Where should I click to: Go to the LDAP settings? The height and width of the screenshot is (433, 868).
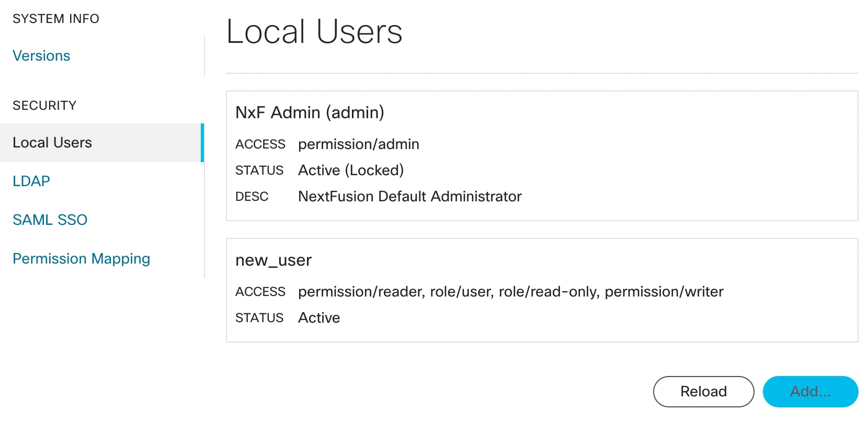tap(31, 181)
